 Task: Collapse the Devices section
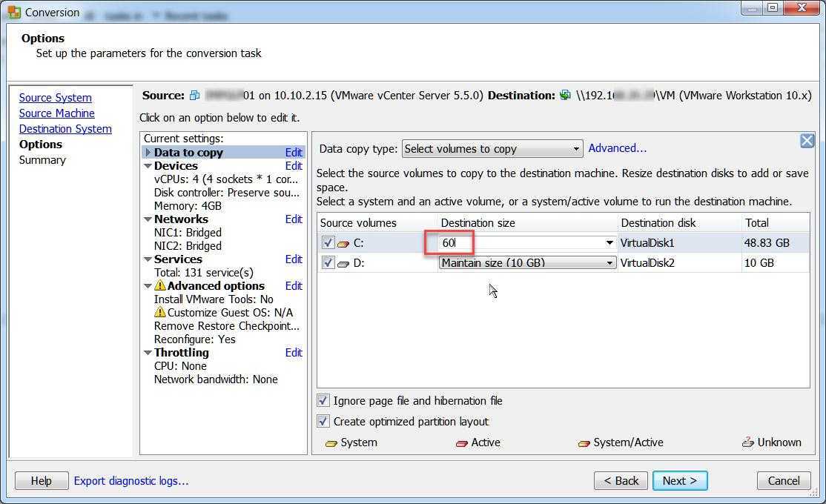pos(148,166)
